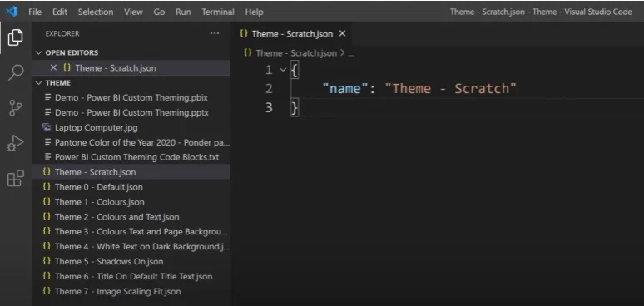Click text file icon of Code Blocks.txt
The width and height of the screenshot is (644, 306).
pyautogui.click(x=48, y=157)
